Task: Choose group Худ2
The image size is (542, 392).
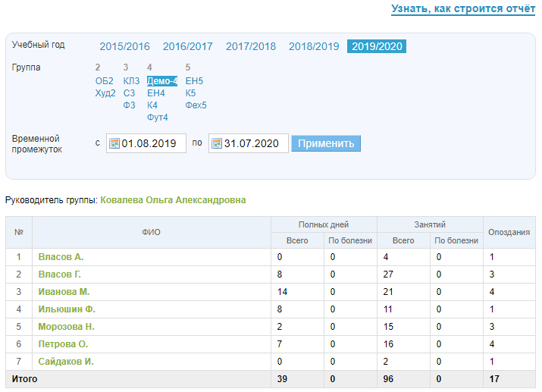Action: [x=105, y=93]
